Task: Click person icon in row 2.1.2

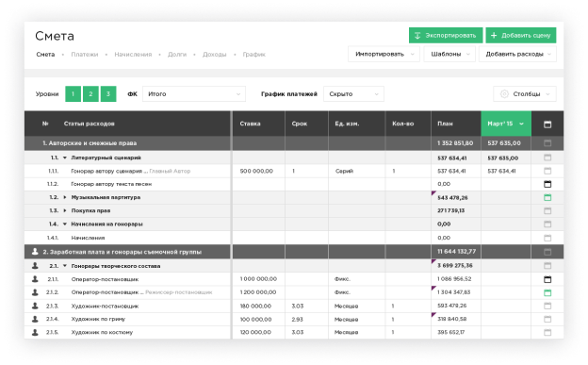Action: (35, 292)
